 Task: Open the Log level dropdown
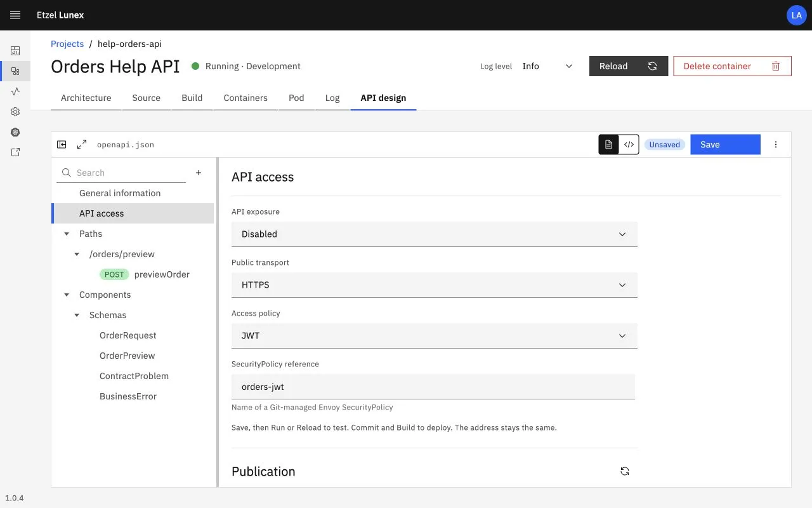click(547, 66)
